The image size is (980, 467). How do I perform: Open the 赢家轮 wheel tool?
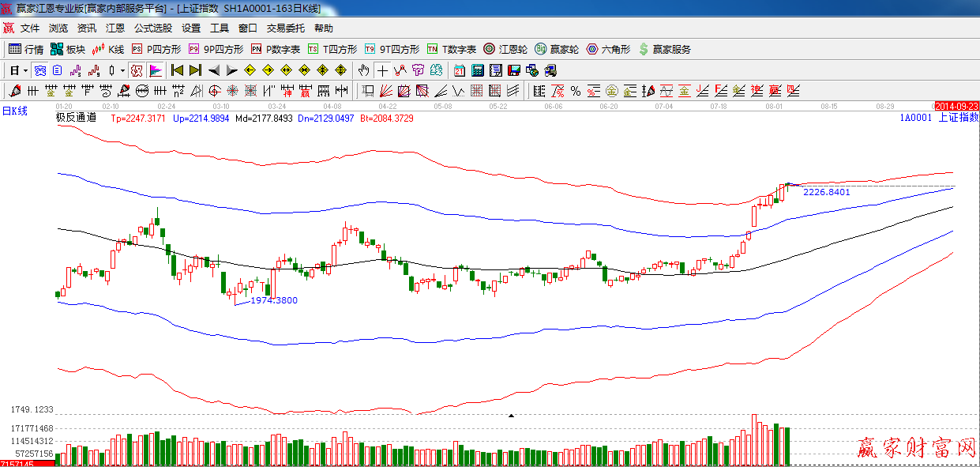556,49
